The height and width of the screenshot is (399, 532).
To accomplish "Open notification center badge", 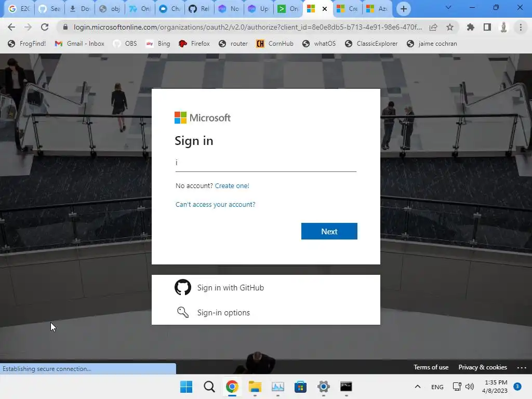I will (517, 386).
